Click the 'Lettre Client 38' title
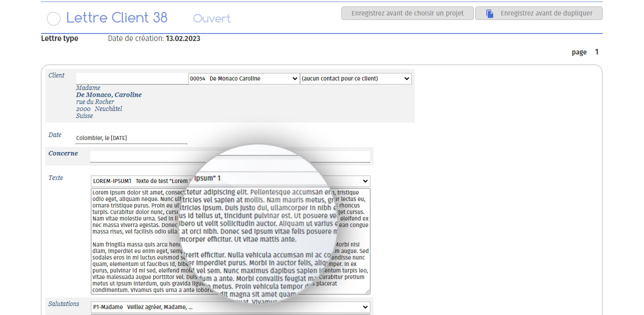This screenshot has height=315, width=644. 117,18
